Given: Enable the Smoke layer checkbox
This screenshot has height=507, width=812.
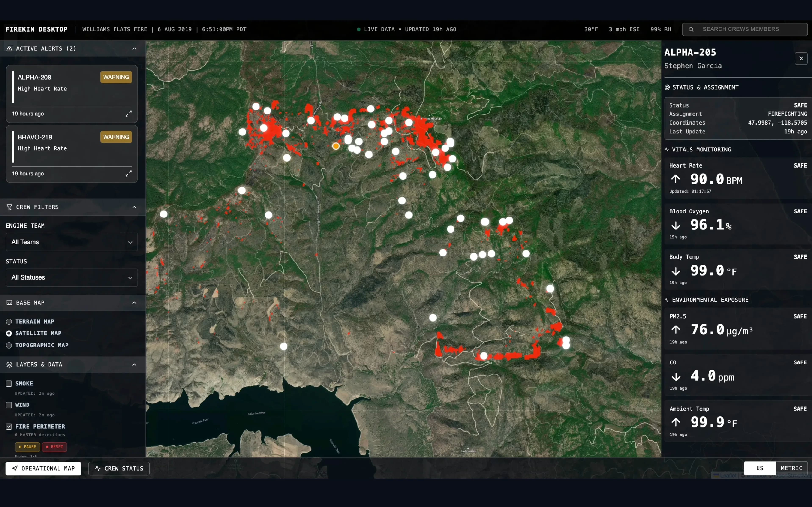Looking at the screenshot, I should tap(9, 383).
